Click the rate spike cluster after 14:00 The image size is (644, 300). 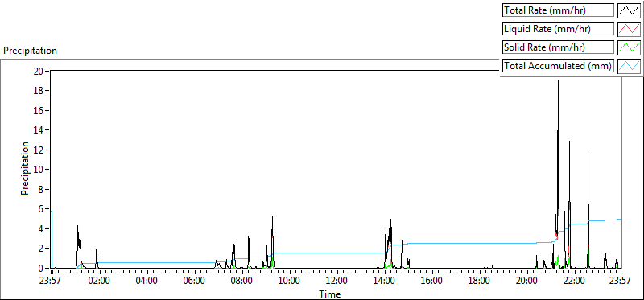click(x=389, y=242)
